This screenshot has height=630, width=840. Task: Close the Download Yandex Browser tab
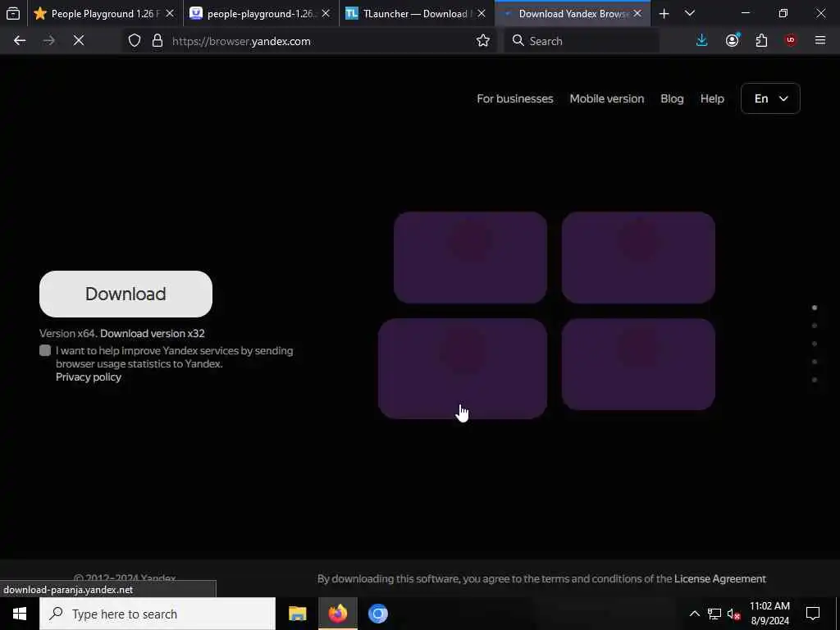(637, 13)
